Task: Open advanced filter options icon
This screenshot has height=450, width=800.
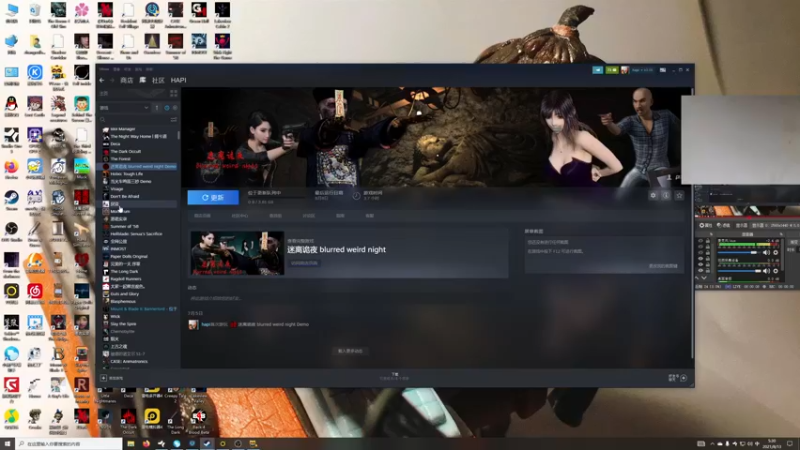Action: (173, 119)
